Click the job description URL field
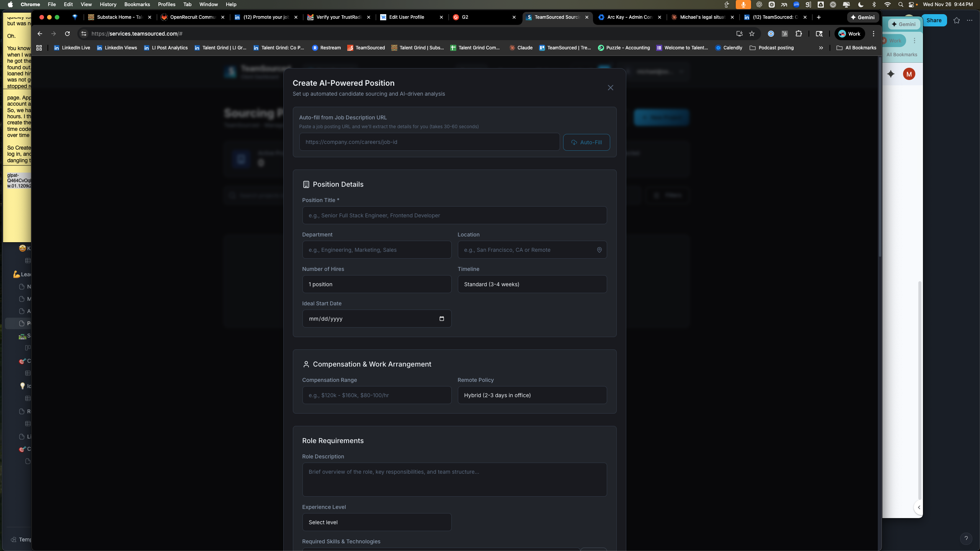This screenshot has height=551, width=980. [x=429, y=142]
